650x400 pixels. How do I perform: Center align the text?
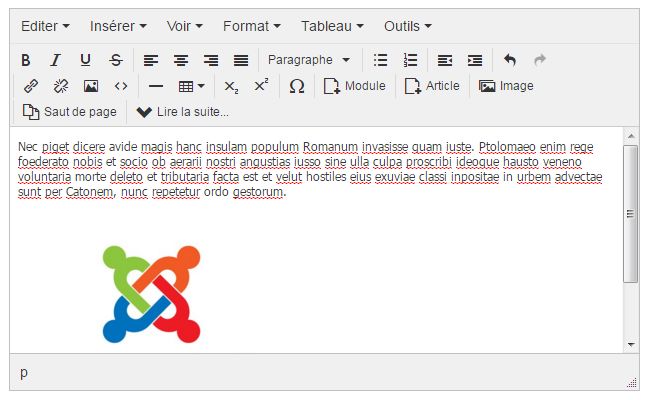[x=181, y=60]
